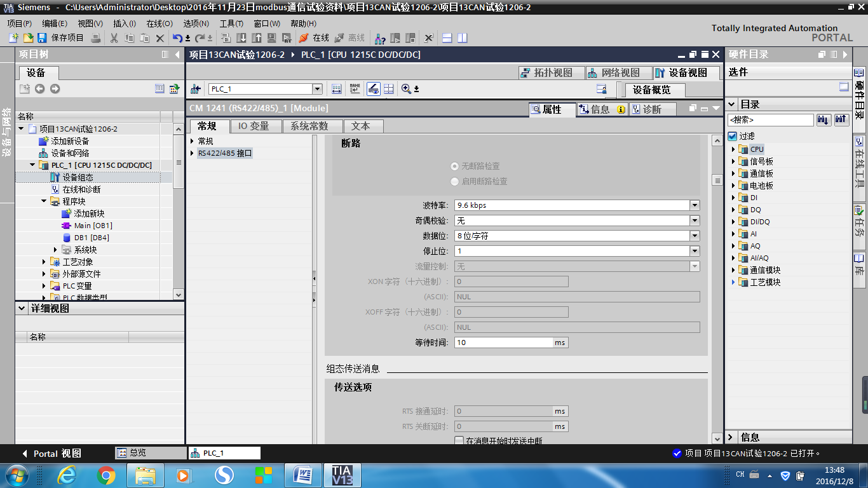
Task: Click the start simulation toolbar icon
Action: point(272,38)
